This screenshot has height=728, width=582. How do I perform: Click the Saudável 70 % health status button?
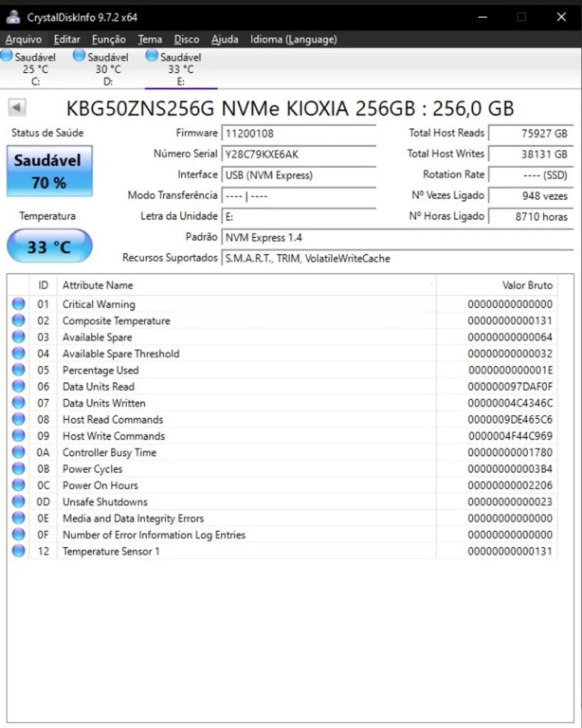coord(49,171)
